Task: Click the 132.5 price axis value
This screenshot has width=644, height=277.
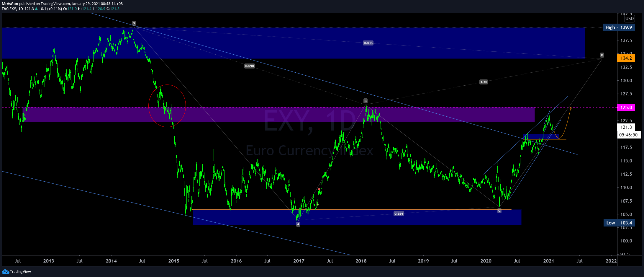Action: tap(626, 67)
